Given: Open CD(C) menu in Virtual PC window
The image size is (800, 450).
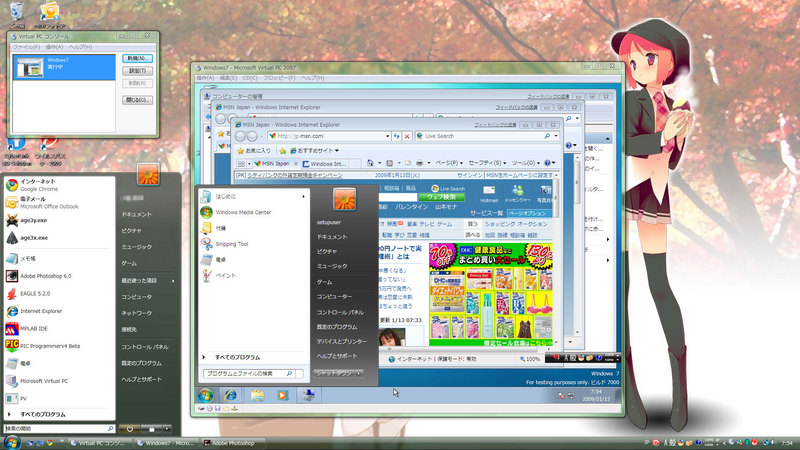Looking at the screenshot, I should click(x=250, y=78).
